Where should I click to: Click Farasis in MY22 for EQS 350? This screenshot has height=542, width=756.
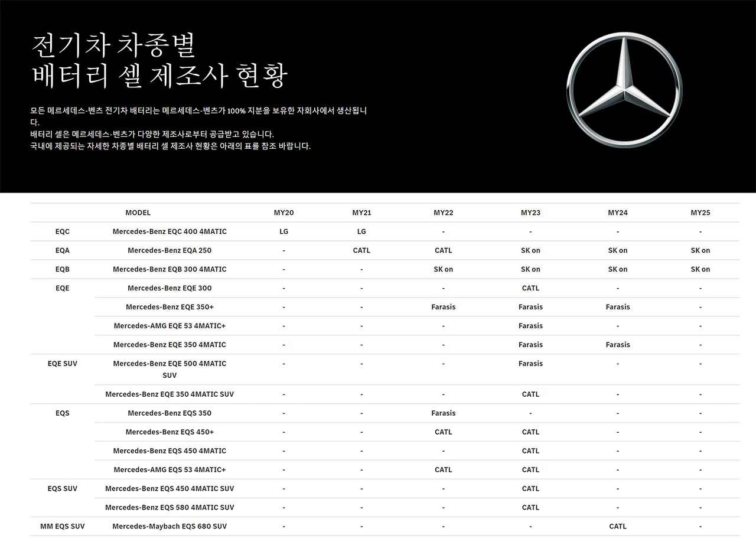[x=443, y=413]
